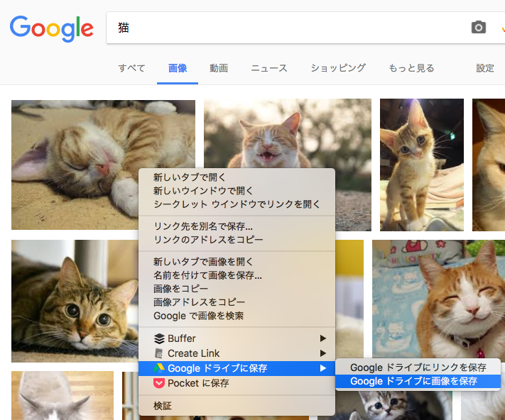Open the もっと見る dropdown

pyautogui.click(x=411, y=68)
